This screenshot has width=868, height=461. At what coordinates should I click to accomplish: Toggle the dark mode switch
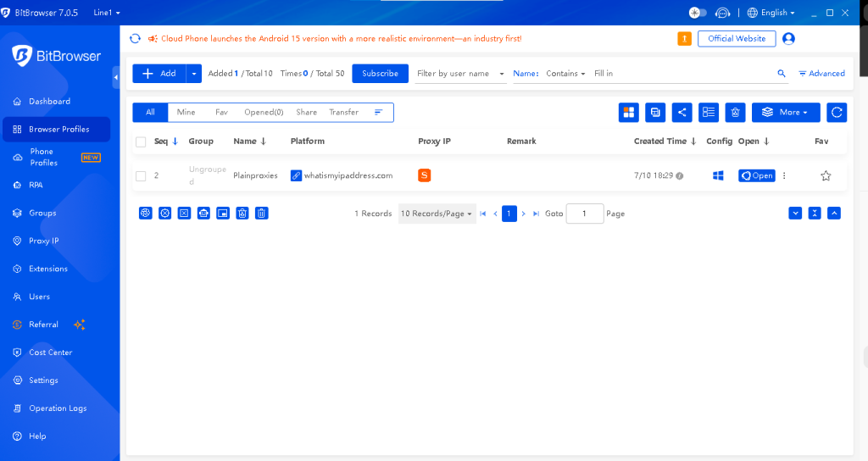click(x=698, y=13)
